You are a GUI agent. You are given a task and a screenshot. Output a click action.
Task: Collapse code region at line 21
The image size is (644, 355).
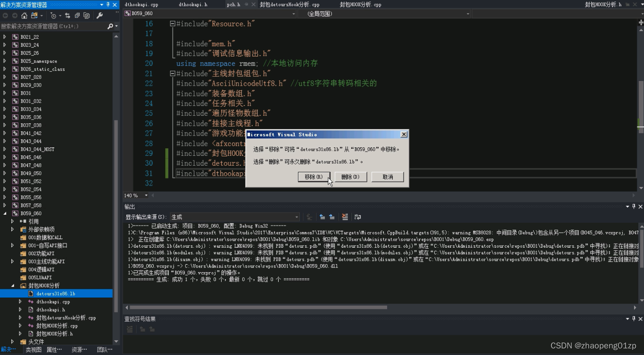tap(173, 73)
